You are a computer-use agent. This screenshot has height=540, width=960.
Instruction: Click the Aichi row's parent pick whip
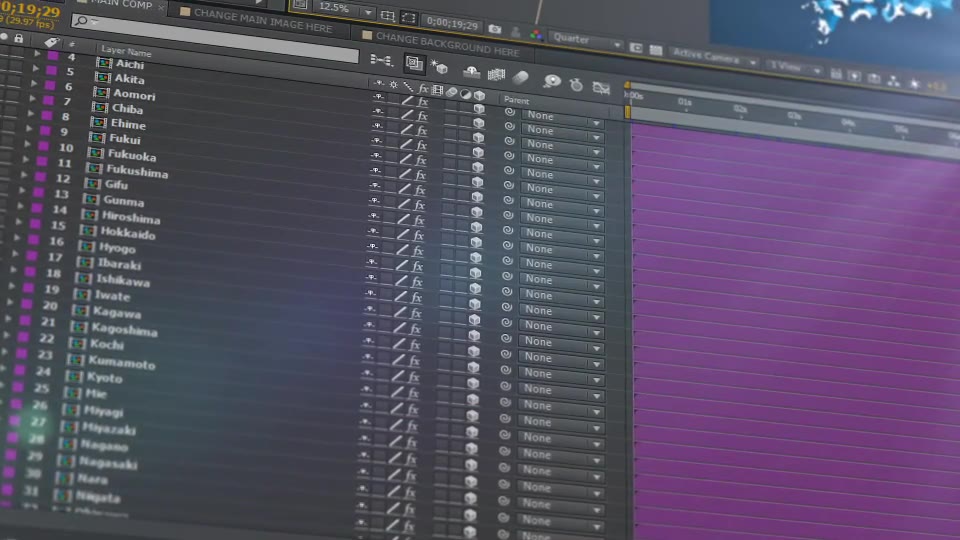point(509,112)
